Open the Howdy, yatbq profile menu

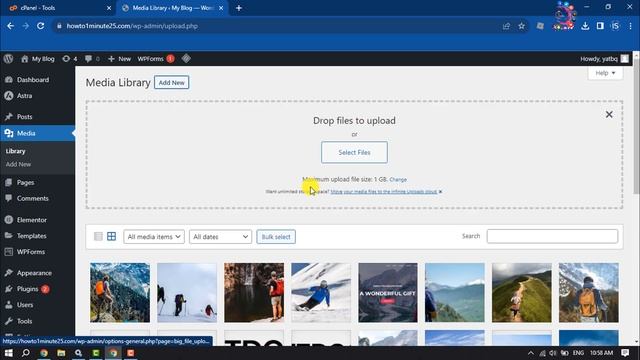click(x=604, y=59)
